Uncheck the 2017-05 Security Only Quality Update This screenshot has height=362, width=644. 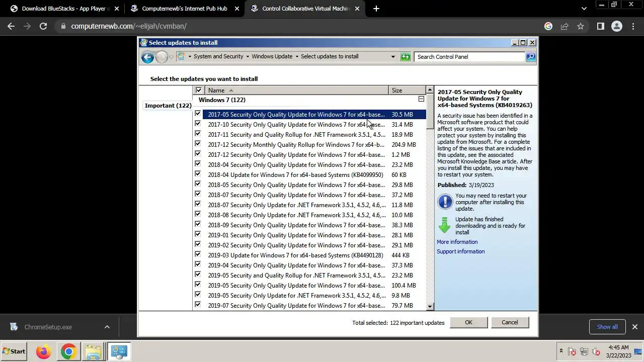pyautogui.click(x=198, y=114)
